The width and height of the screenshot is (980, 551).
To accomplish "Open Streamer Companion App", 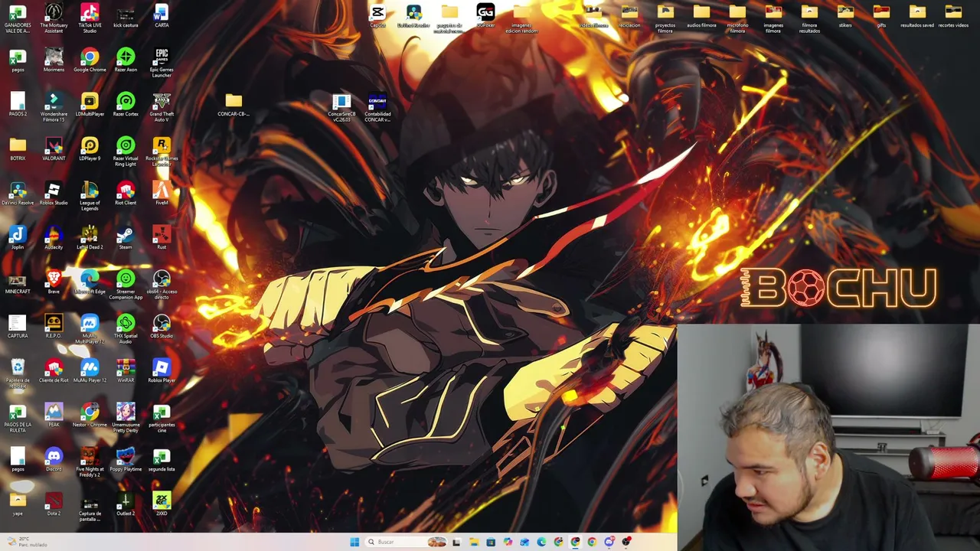I will (126, 285).
